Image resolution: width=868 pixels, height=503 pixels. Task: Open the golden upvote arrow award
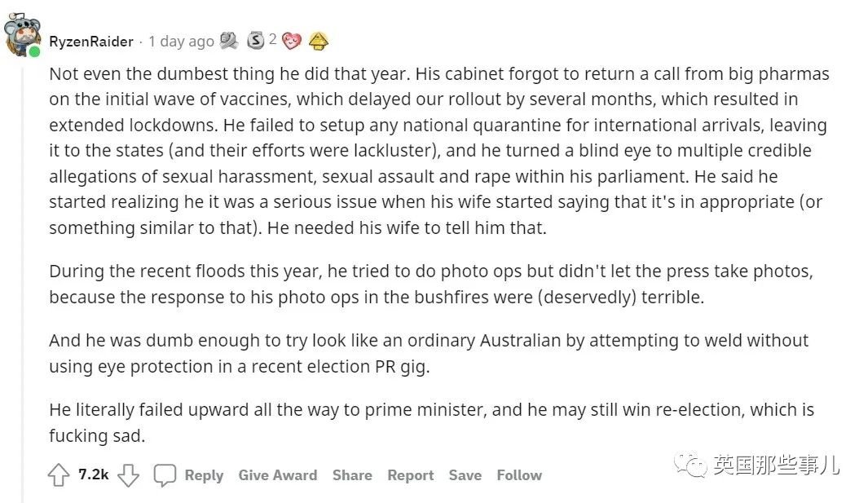tap(319, 41)
